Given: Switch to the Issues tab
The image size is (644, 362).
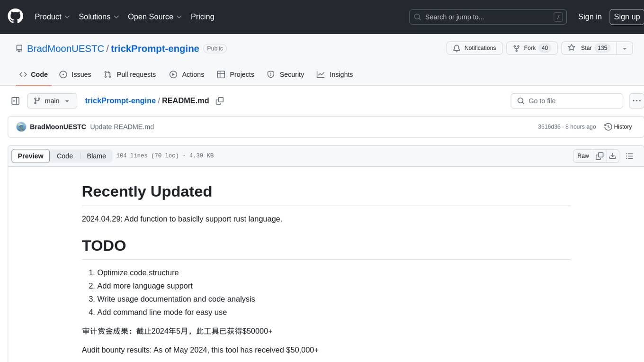Looking at the screenshot, I should (x=75, y=74).
